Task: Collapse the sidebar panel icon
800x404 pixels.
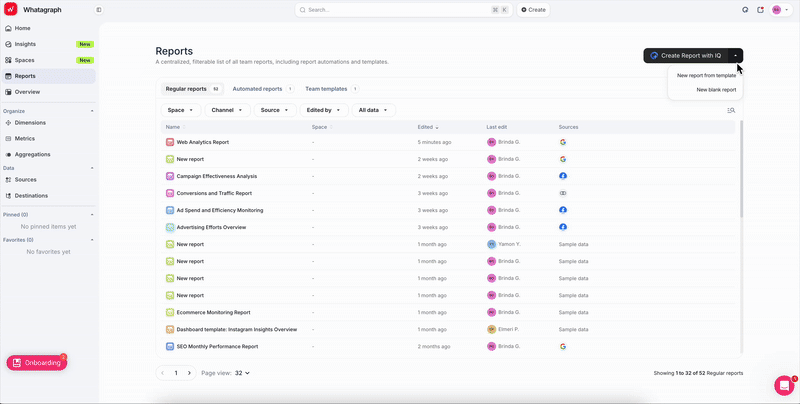Action: (x=98, y=10)
